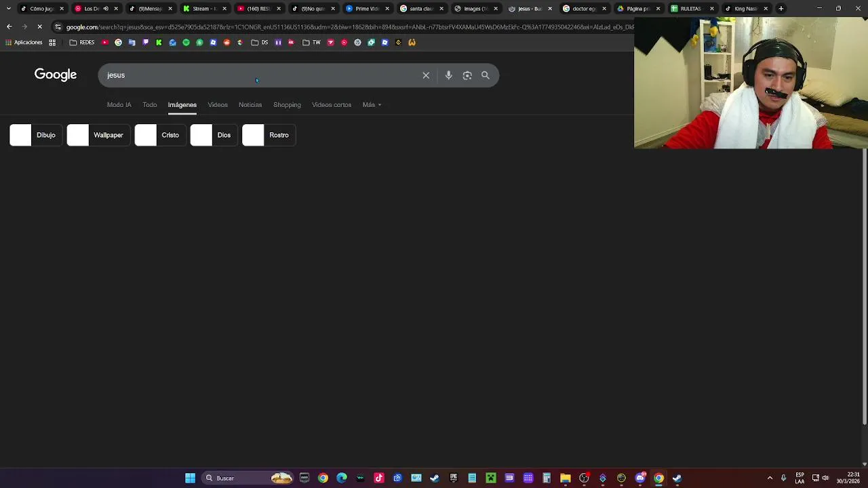Image resolution: width=868 pixels, height=488 pixels.
Task: Open TikTok from the taskbar
Action: pyautogui.click(x=379, y=478)
